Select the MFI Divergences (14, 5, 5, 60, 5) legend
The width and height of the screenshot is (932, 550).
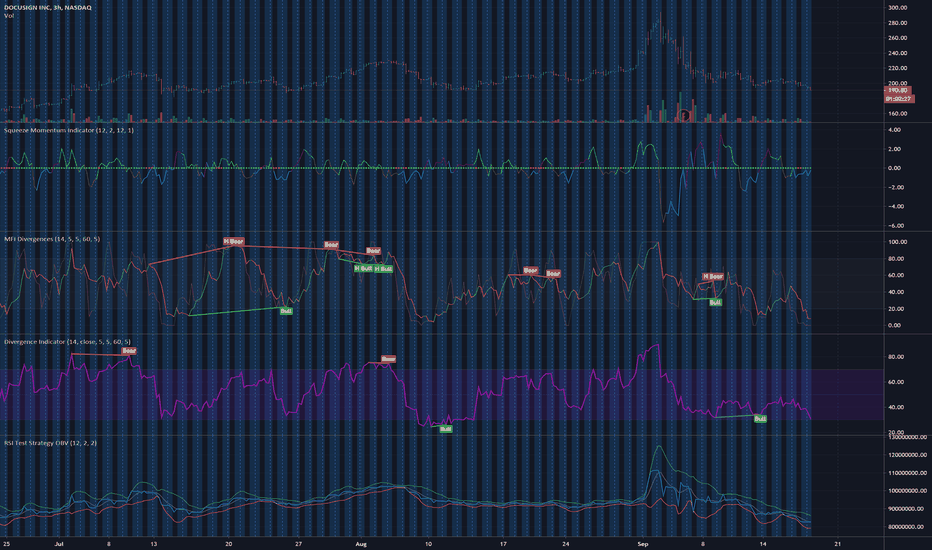pos(52,239)
